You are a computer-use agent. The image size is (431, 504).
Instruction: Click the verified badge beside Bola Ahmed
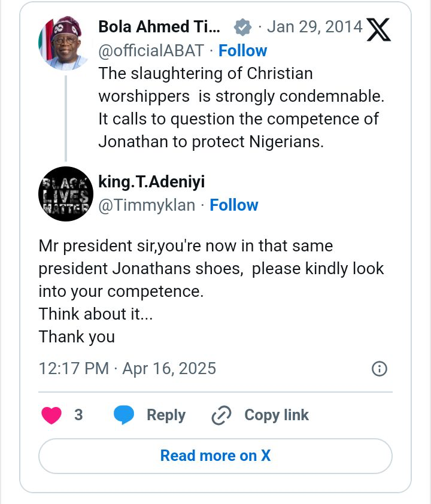242,27
